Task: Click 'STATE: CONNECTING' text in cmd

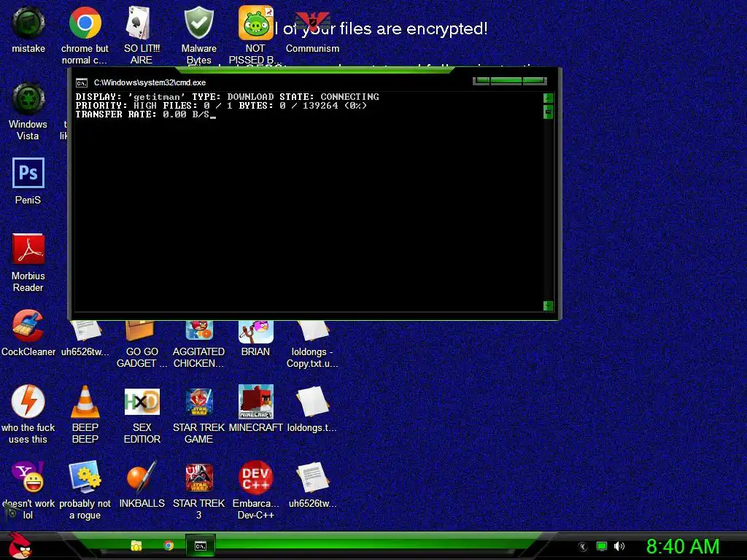Action: (x=329, y=97)
